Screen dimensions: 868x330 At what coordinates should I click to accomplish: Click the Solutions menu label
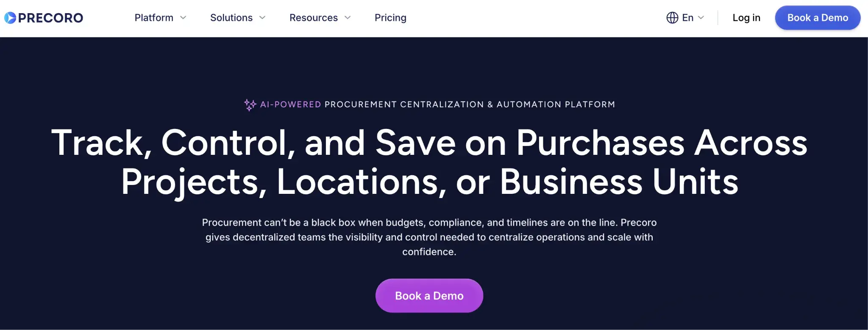[x=231, y=18]
